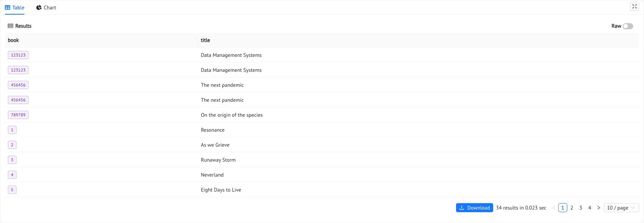Select current page 1 in pagination
Image resolution: width=644 pixels, height=223 pixels.
[x=562, y=208]
